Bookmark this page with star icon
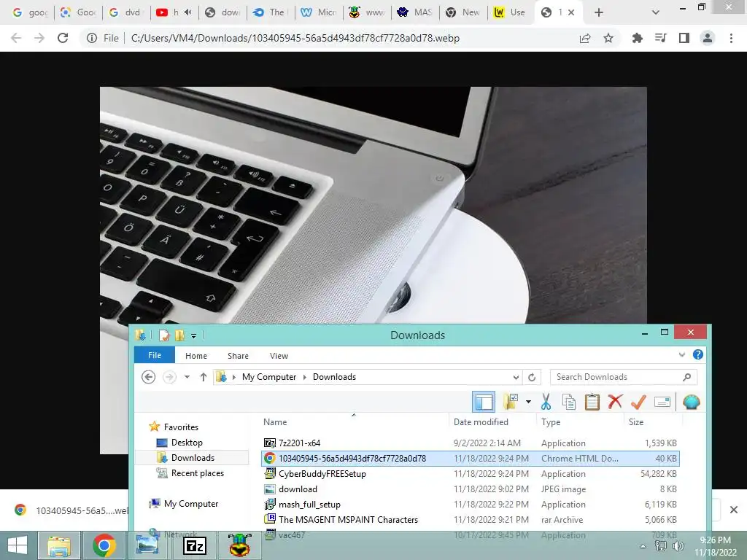Viewport: 747px width, 560px height. tap(608, 38)
